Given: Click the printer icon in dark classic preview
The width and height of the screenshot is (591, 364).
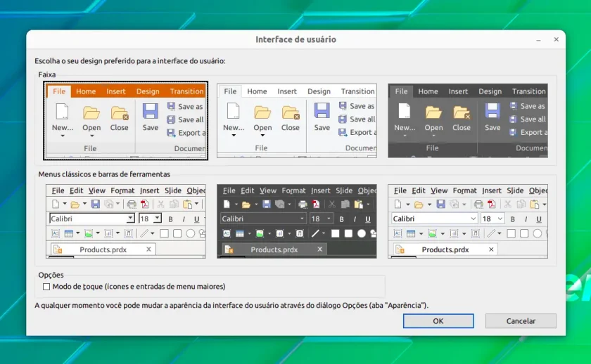Looking at the screenshot, I should (303, 204).
